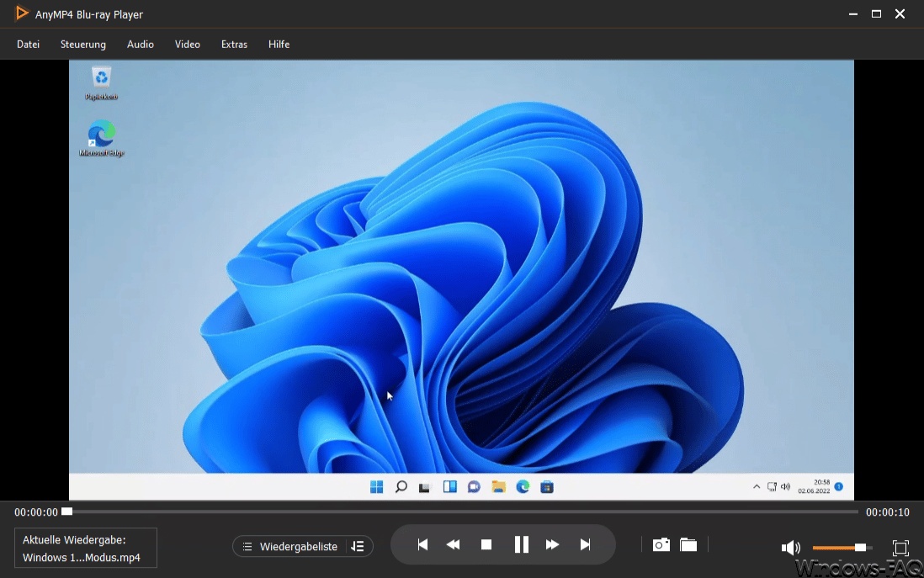This screenshot has height=578, width=924.
Task: Close the AnyMP4 Blu-ray Player
Action: click(900, 13)
